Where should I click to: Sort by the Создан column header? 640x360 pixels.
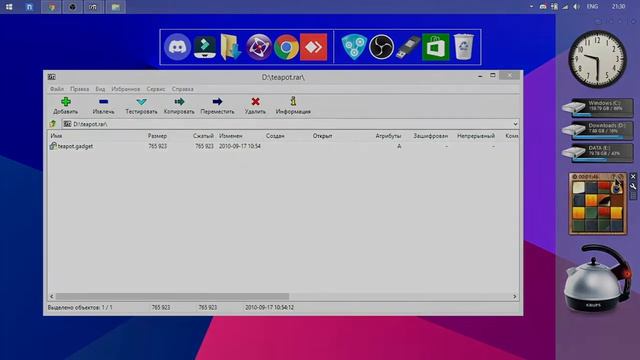click(x=275, y=136)
